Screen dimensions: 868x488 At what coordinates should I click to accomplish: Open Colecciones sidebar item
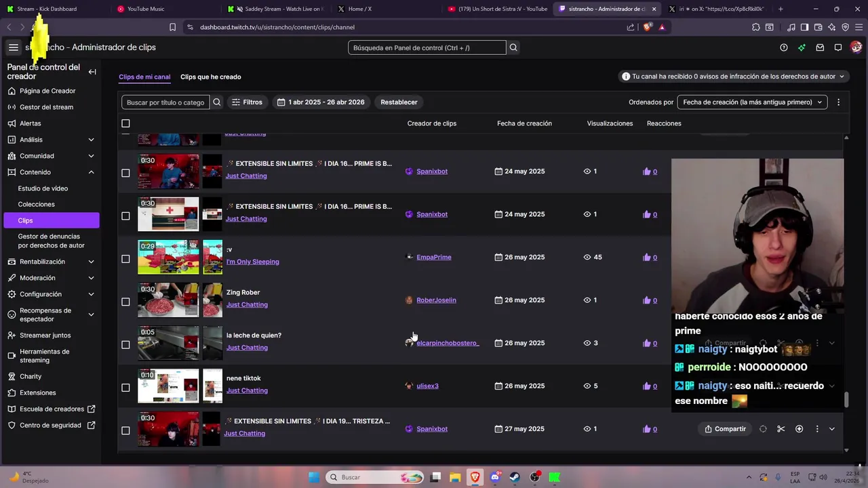pyautogui.click(x=37, y=204)
